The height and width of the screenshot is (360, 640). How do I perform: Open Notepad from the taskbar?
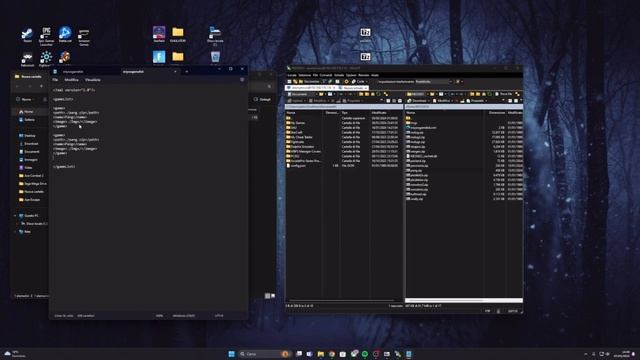pyautogui.click(x=409, y=354)
